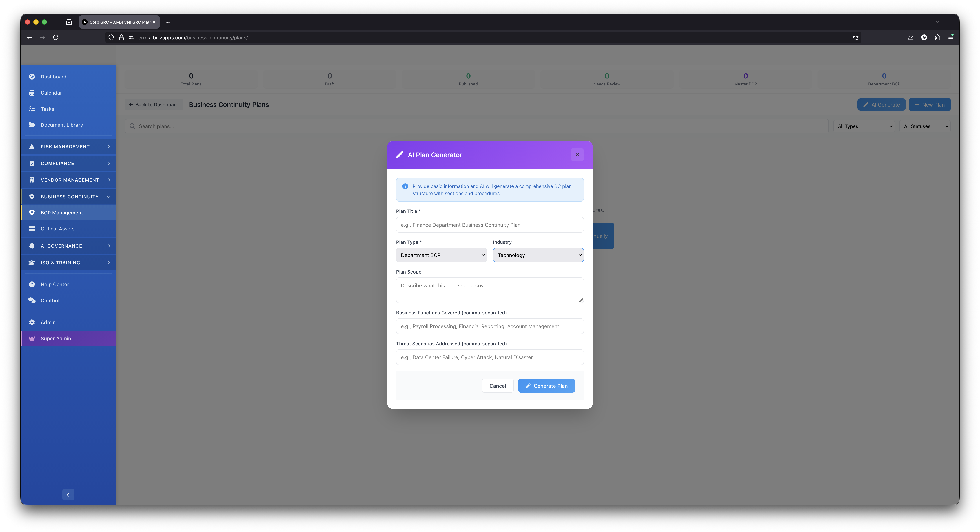Viewport: 980px width, 532px height.
Task: Select the Calendar sidebar icon
Action: [x=32, y=93]
